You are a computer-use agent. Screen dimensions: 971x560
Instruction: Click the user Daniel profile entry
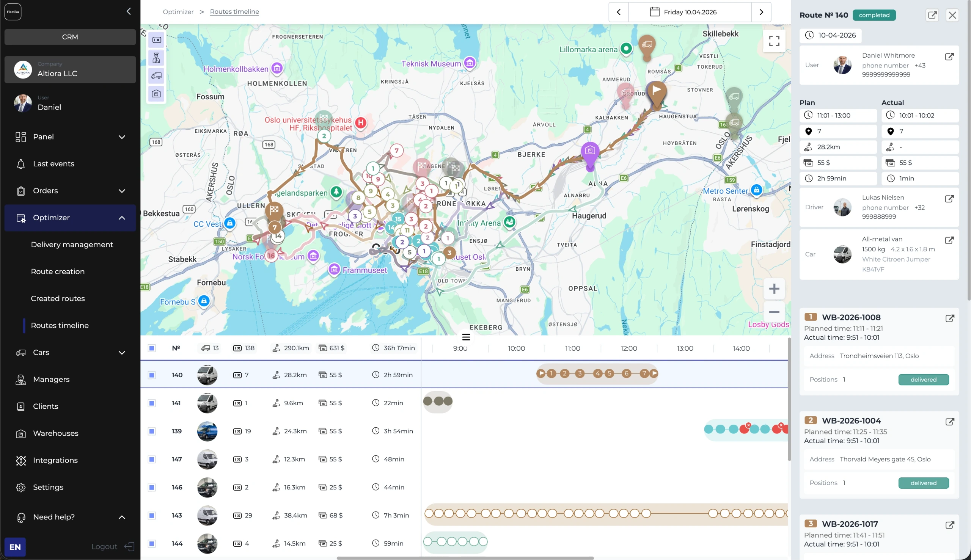pos(70,103)
